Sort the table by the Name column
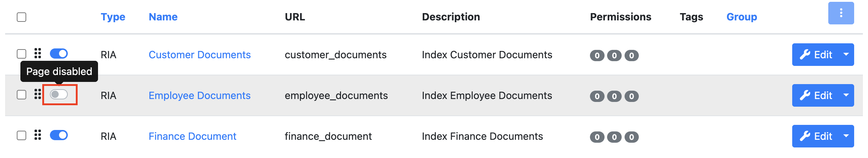 point(163,17)
